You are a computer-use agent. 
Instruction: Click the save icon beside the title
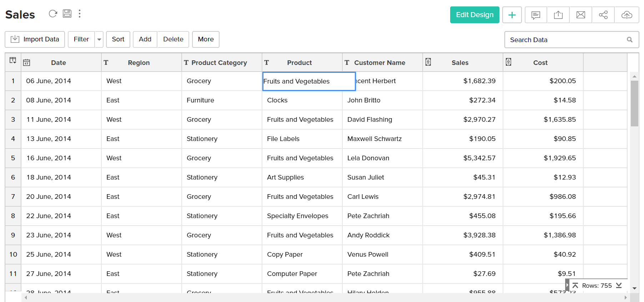[67, 14]
